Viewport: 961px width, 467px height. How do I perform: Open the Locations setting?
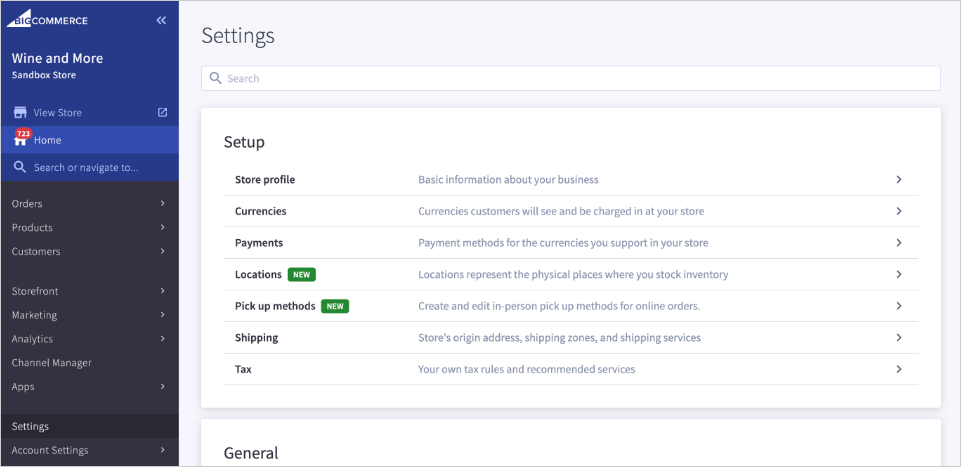tap(571, 275)
